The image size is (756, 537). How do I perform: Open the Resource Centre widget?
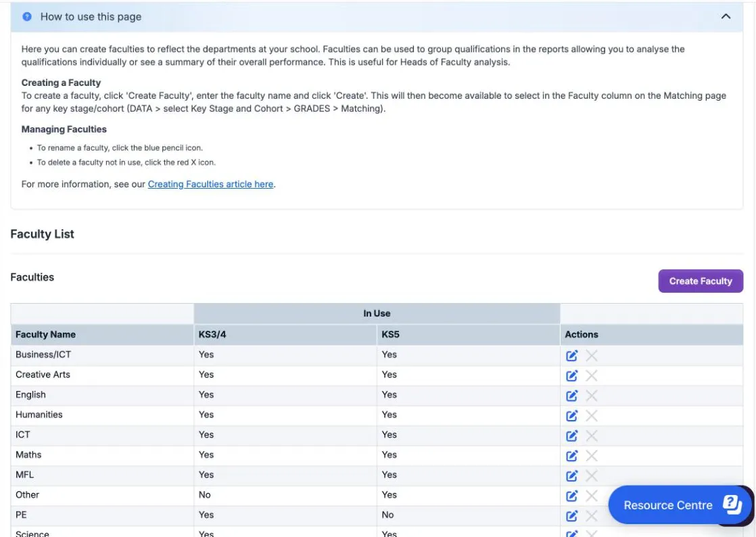pyautogui.click(x=680, y=505)
